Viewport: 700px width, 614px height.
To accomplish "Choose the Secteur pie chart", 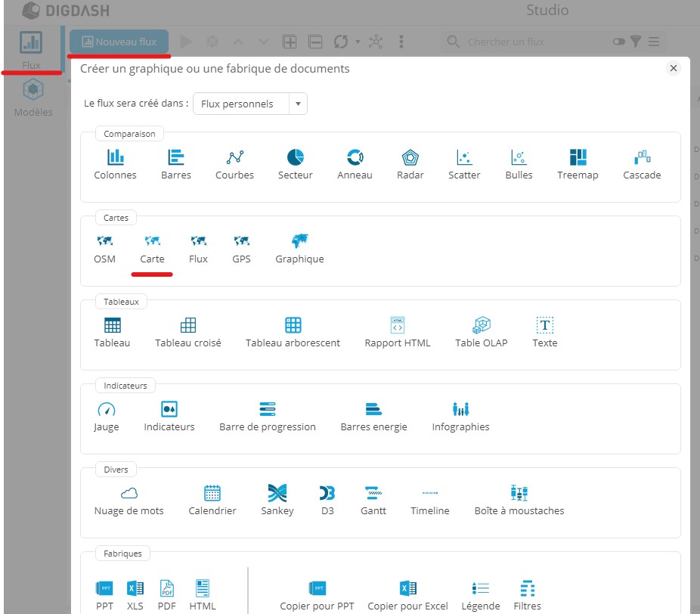I will click(295, 164).
